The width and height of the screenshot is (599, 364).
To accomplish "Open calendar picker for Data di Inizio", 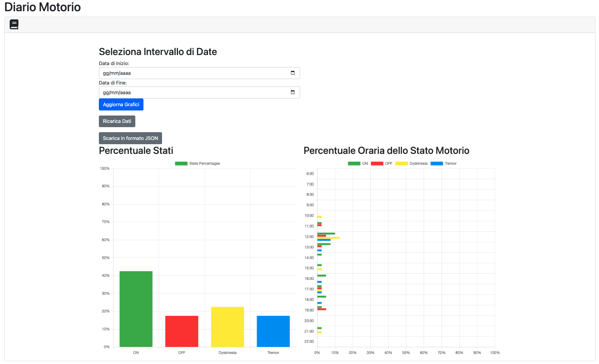I will [x=293, y=73].
